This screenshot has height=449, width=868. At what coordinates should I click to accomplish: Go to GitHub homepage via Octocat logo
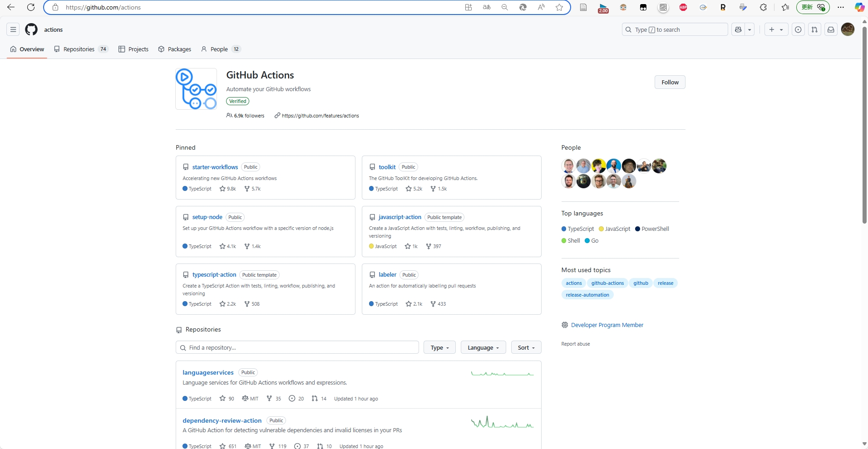coord(31,29)
